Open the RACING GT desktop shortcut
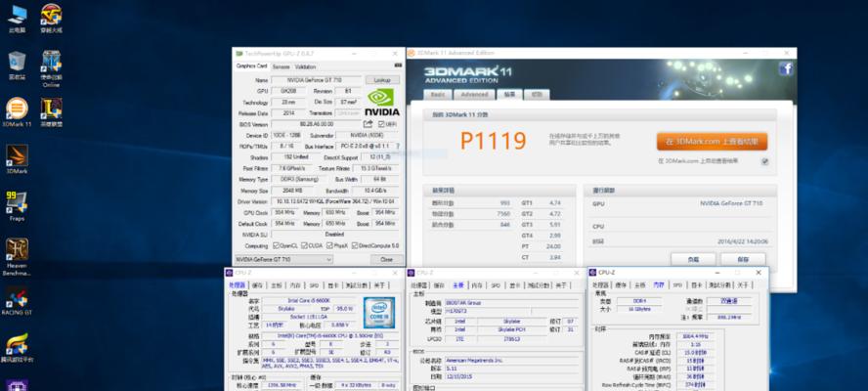Viewport: 868px width, 391px height. point(18,301)
